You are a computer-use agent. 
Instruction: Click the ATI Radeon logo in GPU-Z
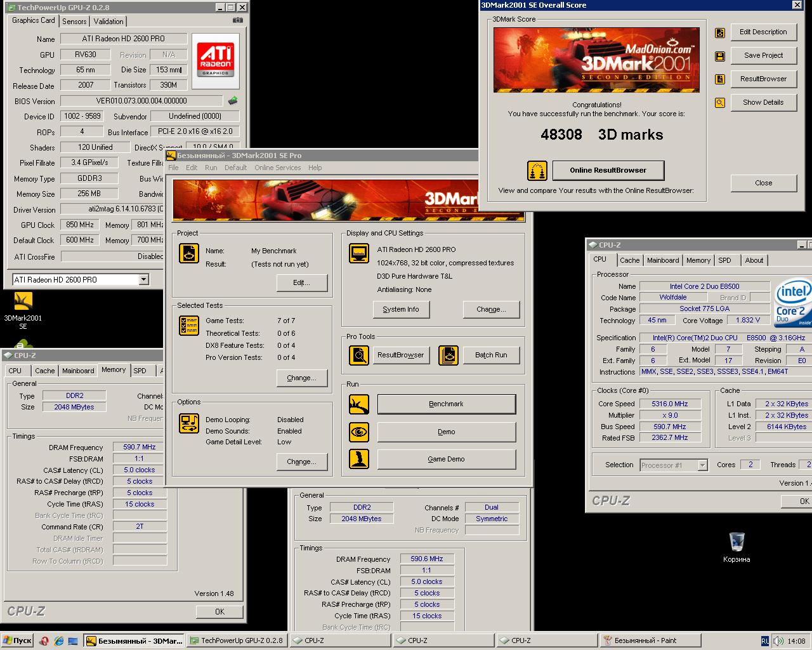216,60
